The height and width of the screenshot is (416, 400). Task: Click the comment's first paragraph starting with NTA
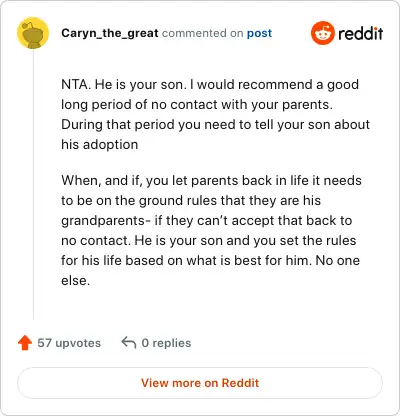[215, 114]
